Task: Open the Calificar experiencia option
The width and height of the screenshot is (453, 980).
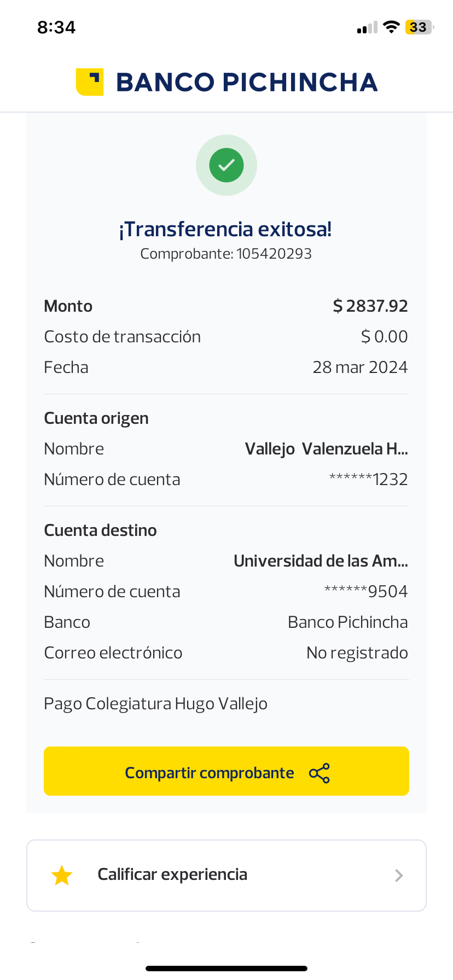Action: [x=172, y=875]
